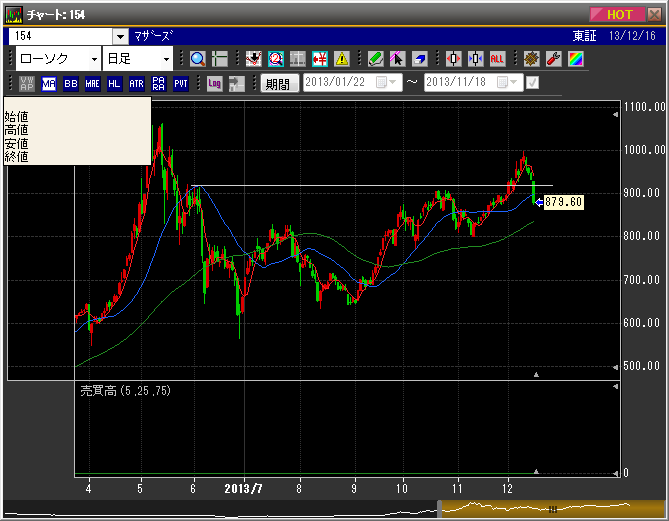Toggle the MA moving average indicator
Image resolution: width=669 pixels, height=521 pixels.
[x=48, y=84]
